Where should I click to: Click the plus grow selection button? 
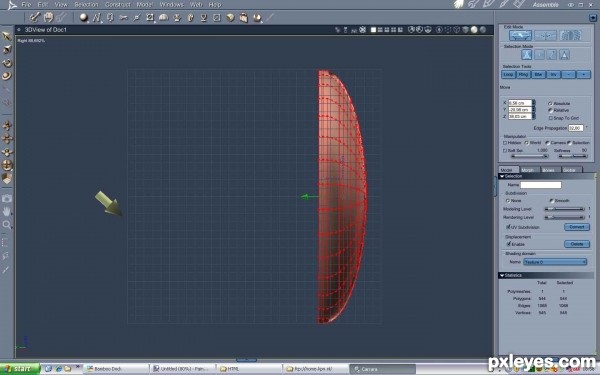(x=584, y=75)
